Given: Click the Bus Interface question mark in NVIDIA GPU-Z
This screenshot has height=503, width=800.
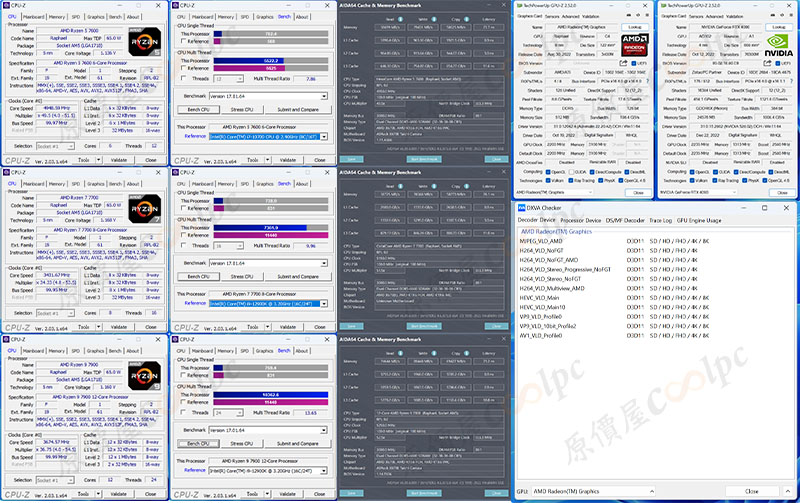Looking at the screenshot, I should (792, 81).
